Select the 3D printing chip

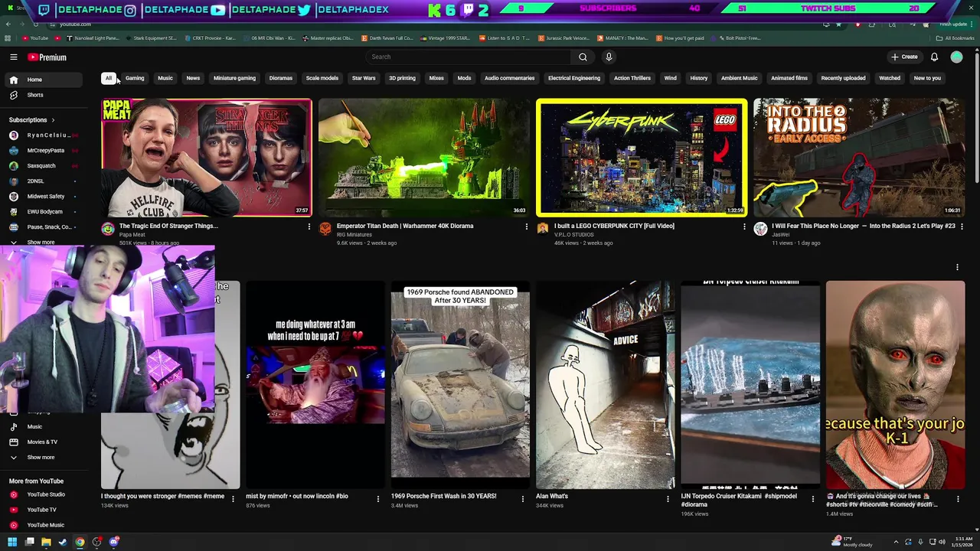pos(402,78)
